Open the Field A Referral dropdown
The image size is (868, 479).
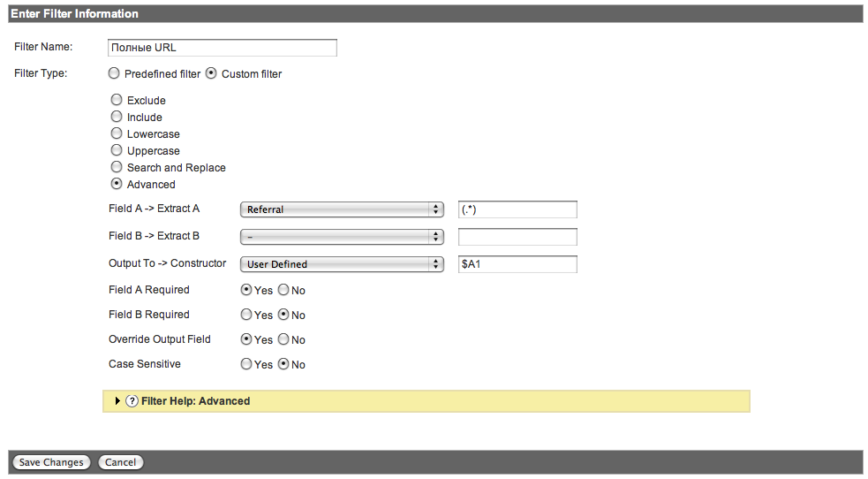click(342, 209)
